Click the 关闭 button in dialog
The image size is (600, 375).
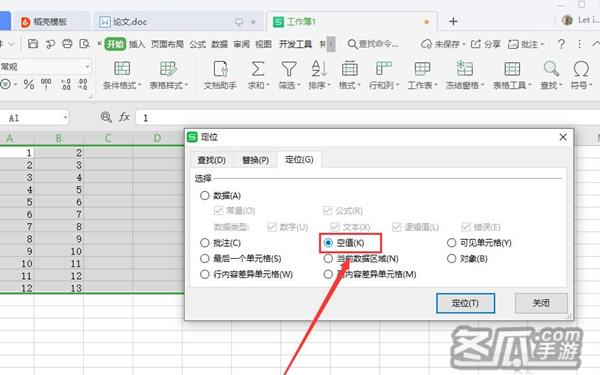click(x=541, y=303)
